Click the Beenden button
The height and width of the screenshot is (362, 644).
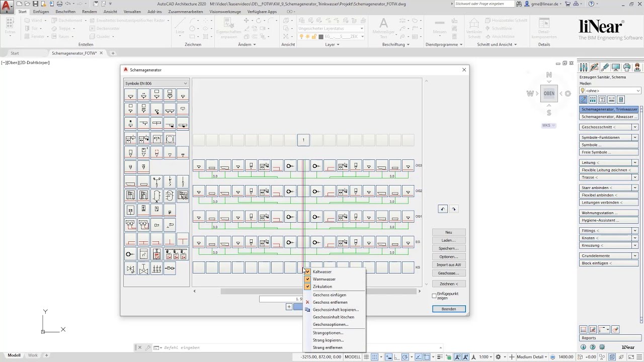point(449,309)
